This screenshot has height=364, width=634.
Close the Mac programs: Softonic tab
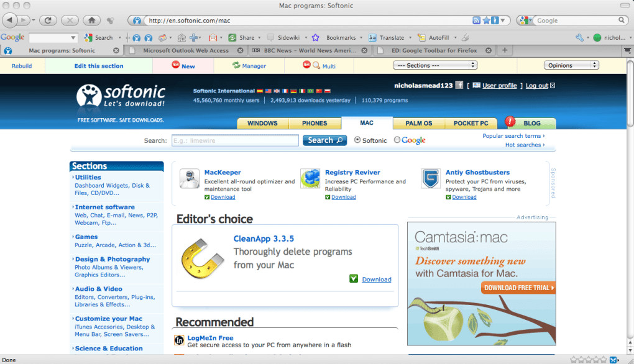(x=116, y=50)
